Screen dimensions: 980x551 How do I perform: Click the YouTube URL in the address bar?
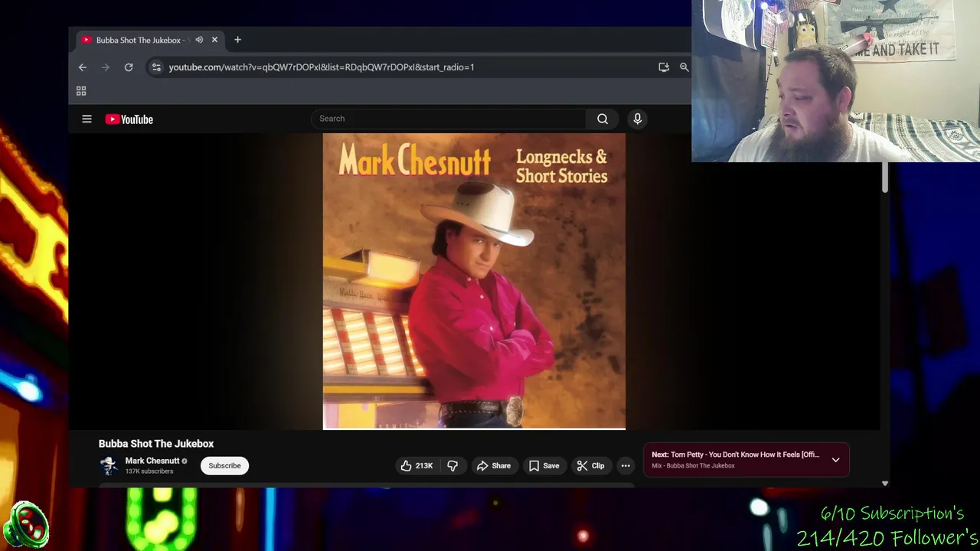pyautogui.click(x=322, y=67)
